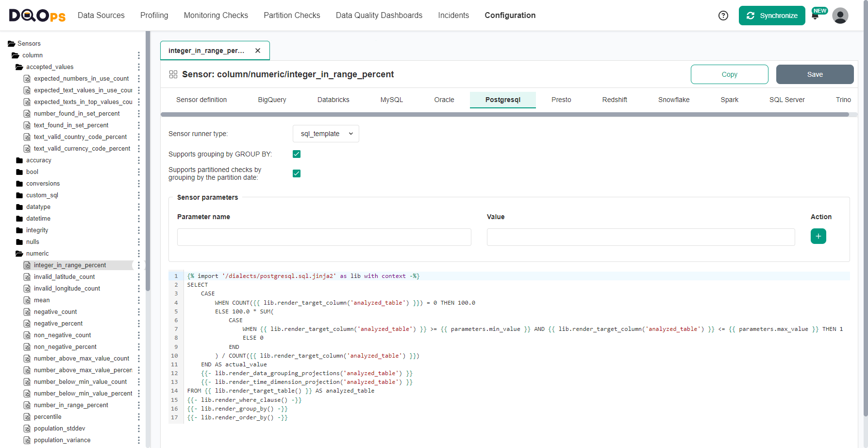Click the horizontal tabs scrollbar
The image size is (868, 448).
click(505, 115)
